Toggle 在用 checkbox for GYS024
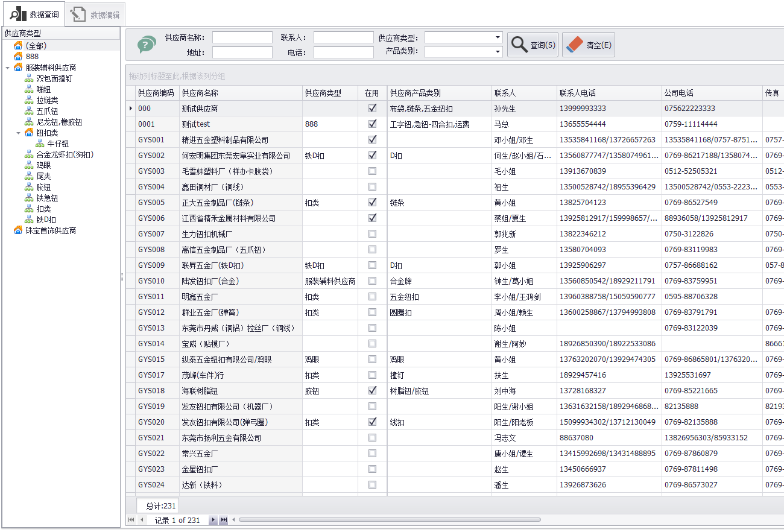 pos(372,485)
